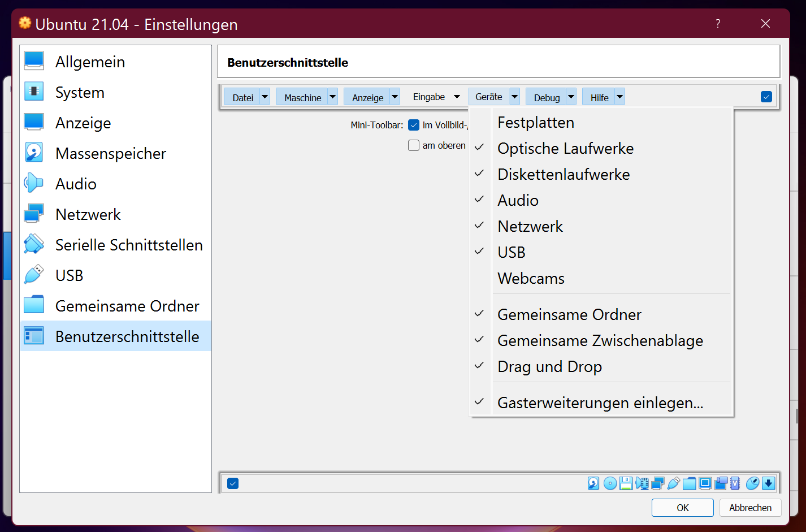Select the Audio category in the sidebar
Screen dimensions: 806x532
coord(115,184)
